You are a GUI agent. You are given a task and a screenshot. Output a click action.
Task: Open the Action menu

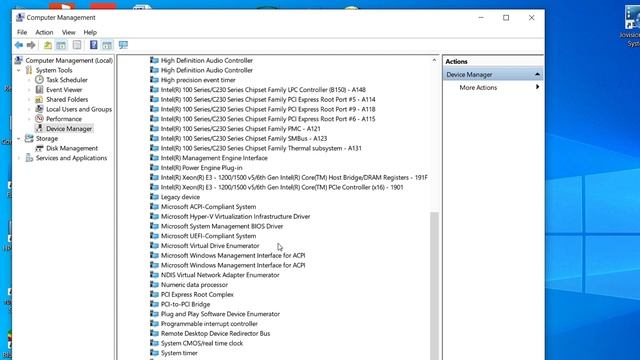[x=44, y=32]
